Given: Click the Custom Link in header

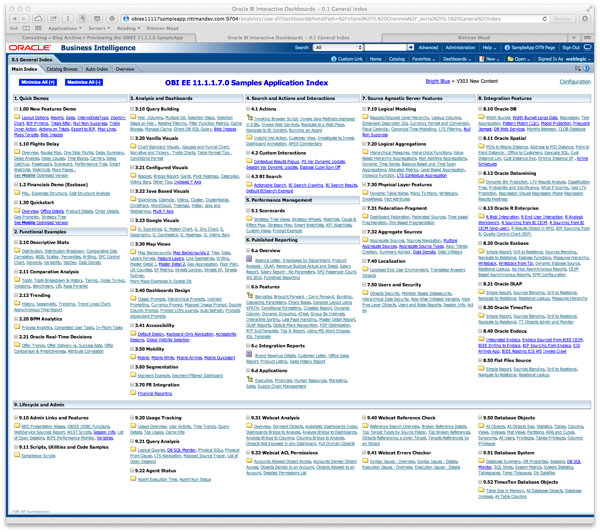Looking at the screenshot, I should tap(347, 59).
